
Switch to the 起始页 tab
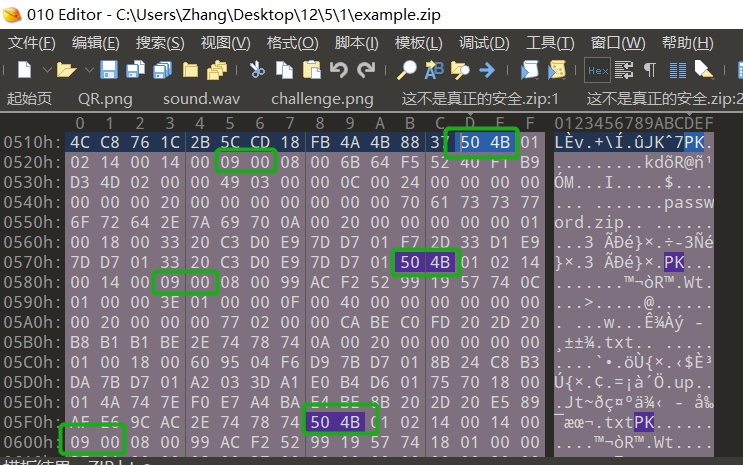coord(29,99)
